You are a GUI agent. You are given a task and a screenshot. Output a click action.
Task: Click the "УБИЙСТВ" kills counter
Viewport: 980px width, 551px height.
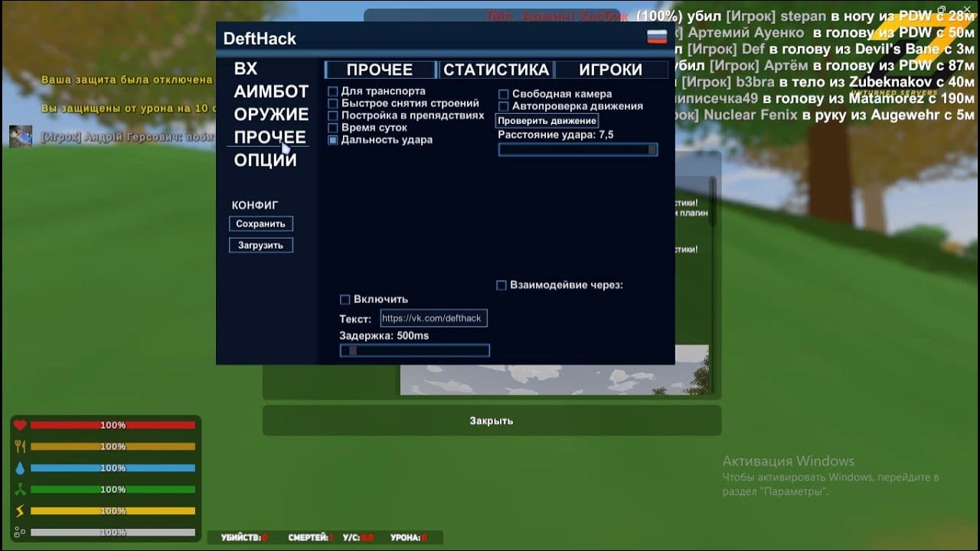pos(245,538)
